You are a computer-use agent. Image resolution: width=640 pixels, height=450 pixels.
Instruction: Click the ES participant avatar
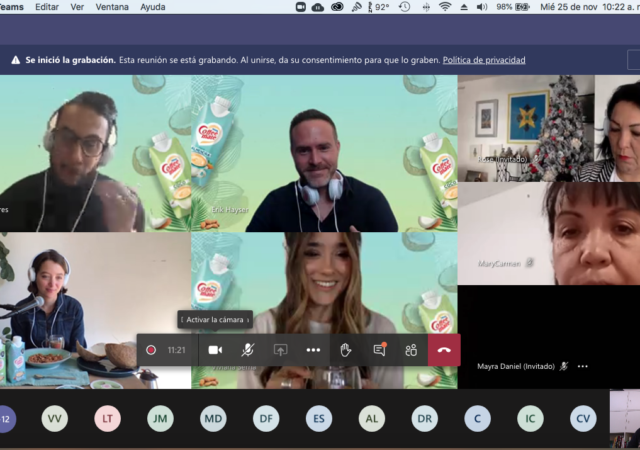click(x=319, y=418)
